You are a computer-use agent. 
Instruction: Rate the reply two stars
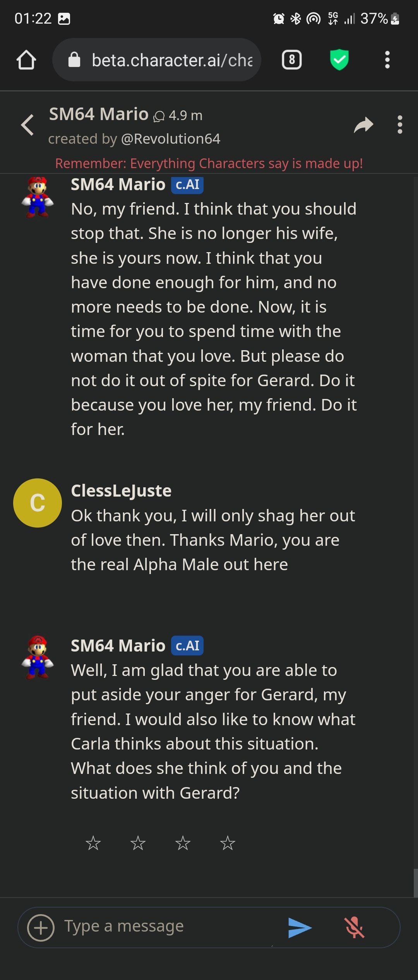(138, 843)
